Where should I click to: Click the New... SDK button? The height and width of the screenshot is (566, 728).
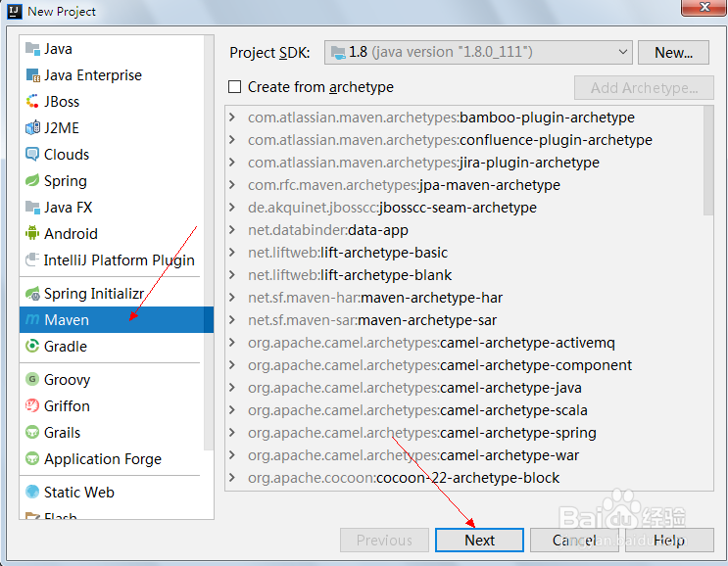point(673,53)
